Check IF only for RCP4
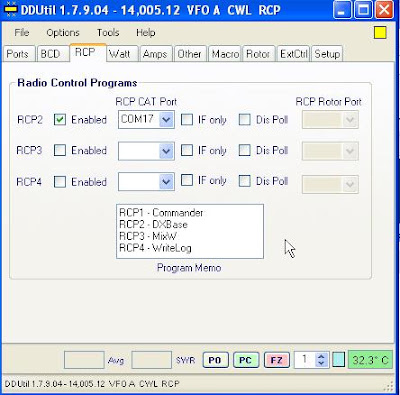Image resolution: width=400 pixels, height=395 pixels. (x=187, y=181)
